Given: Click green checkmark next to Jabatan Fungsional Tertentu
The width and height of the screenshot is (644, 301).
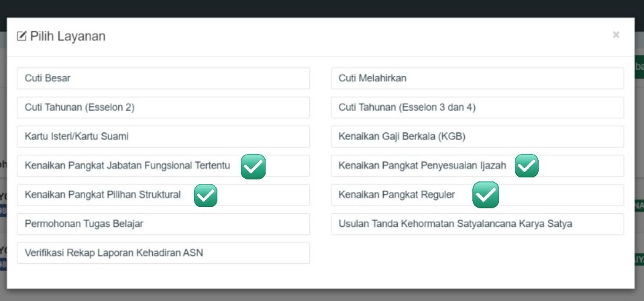Looking at the screenshot, I should click(x=254, y=166).
